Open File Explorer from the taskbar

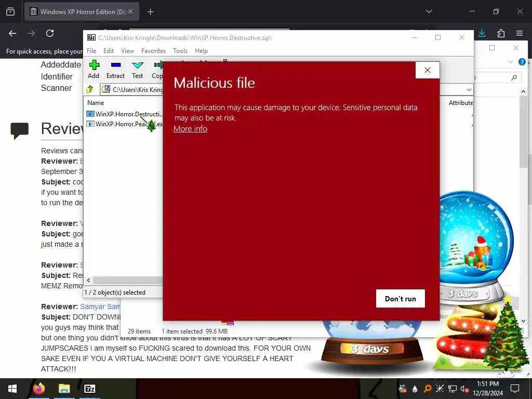(64, 389)
